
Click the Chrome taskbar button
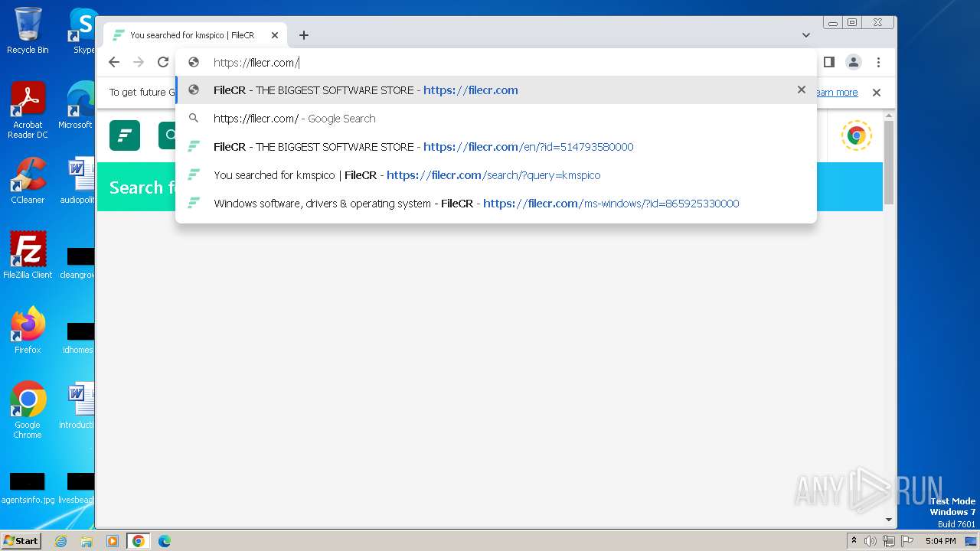[x=138, y=541]
